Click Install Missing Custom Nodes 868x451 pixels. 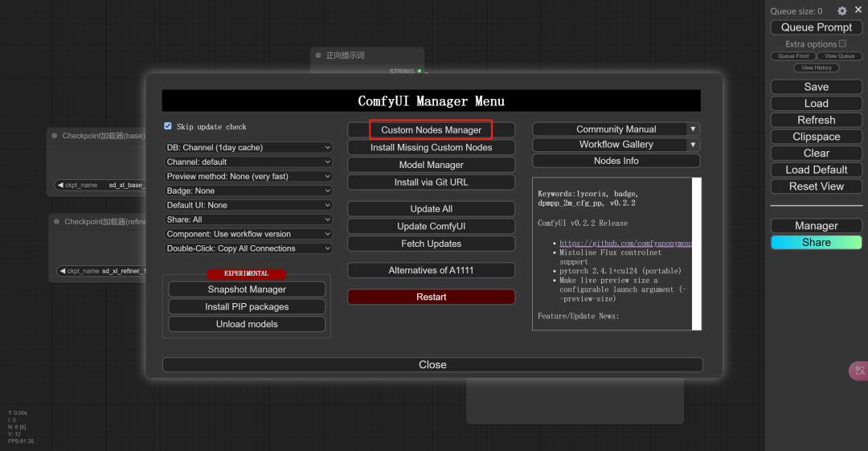click(432, 147)
